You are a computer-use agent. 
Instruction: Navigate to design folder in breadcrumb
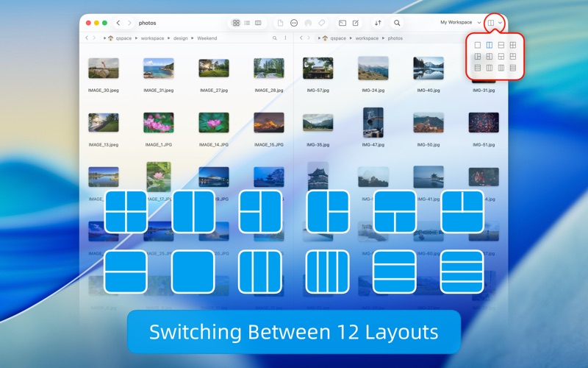tap(180, 38)
